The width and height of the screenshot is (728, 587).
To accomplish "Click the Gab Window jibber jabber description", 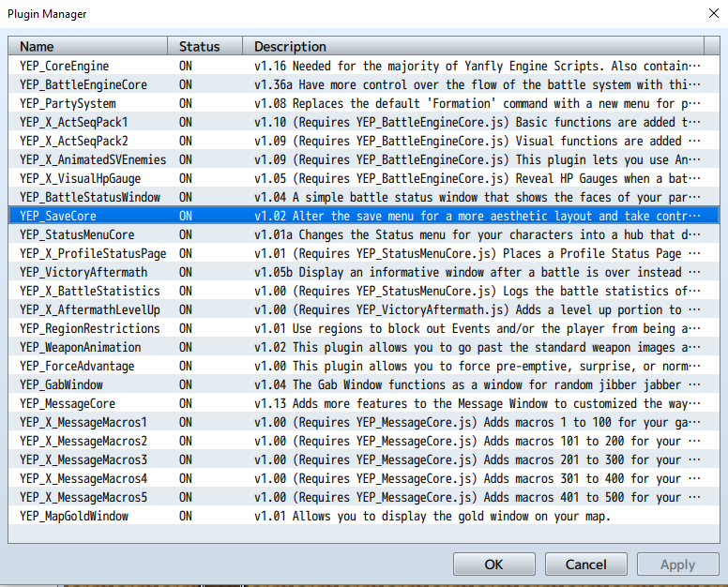I will coord(478,384).
